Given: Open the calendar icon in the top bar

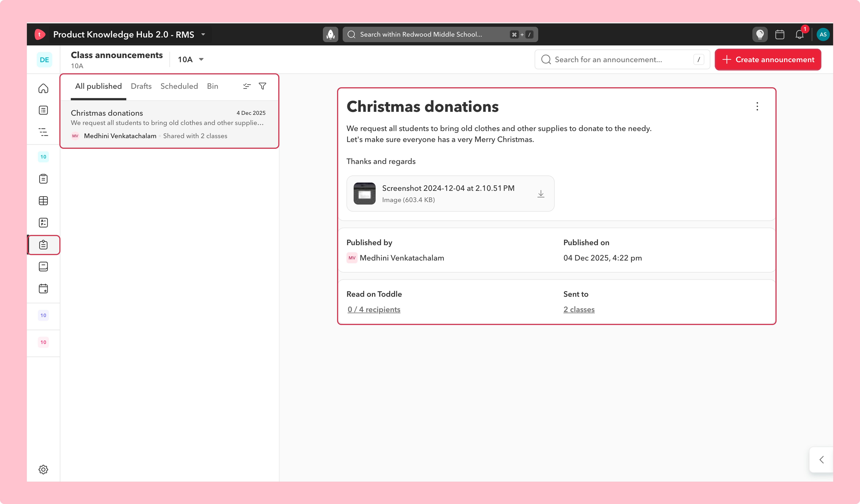Looking at the screenshot, I should 780,34.
